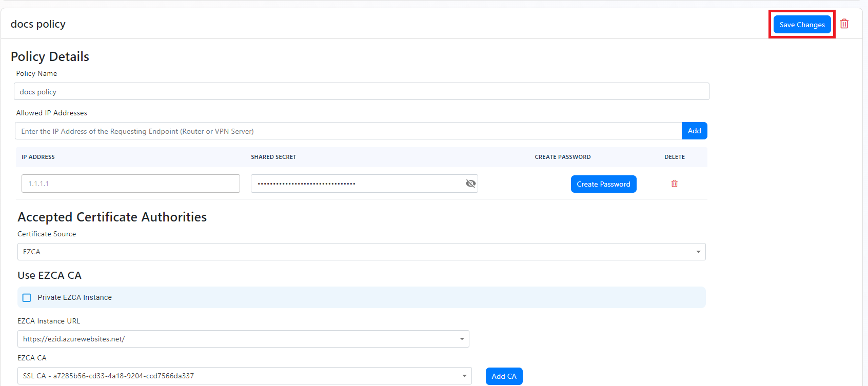The width and height of the screenshot is (868, 386).
Task: Click the Use EZCA CA heading
Action: (49, 275)
